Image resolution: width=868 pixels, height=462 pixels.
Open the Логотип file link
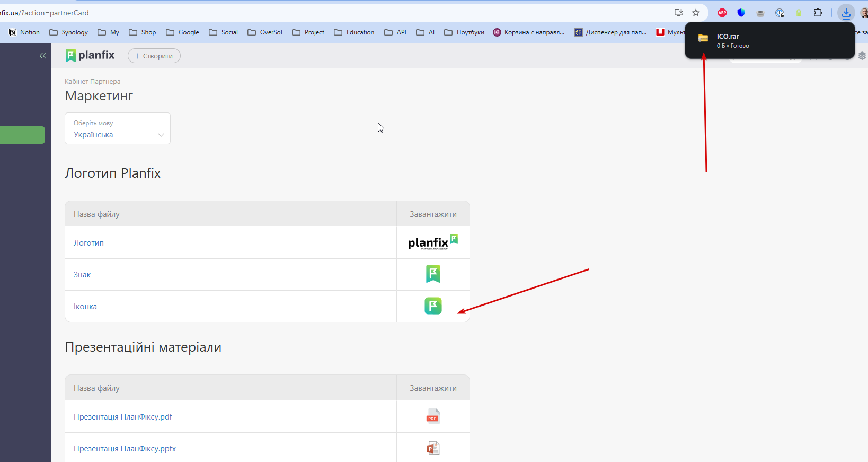tap(88, 243)
